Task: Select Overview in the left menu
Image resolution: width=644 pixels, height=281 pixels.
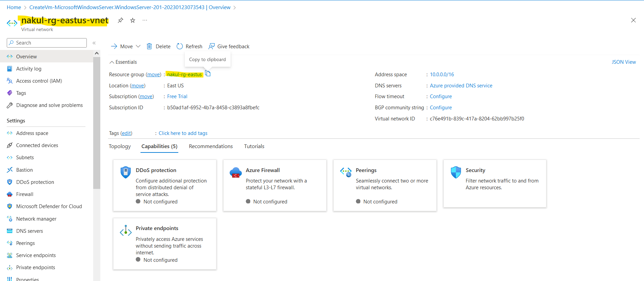Action: [x=47, y=57]
